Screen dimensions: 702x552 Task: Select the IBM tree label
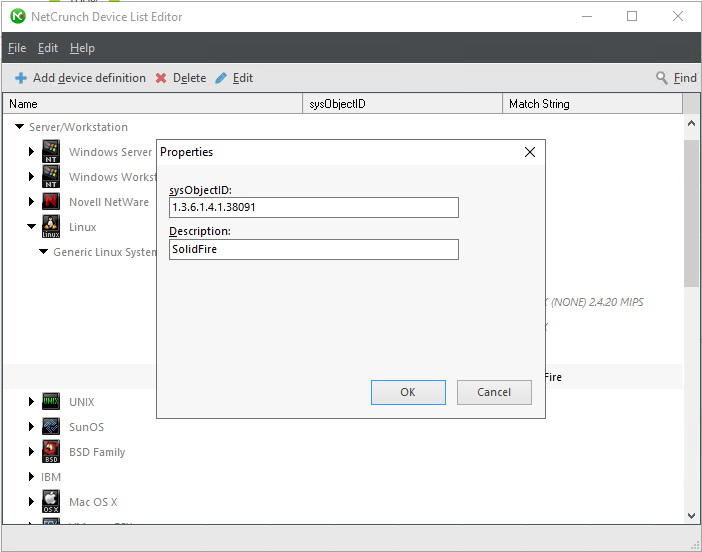coord(51,477)
